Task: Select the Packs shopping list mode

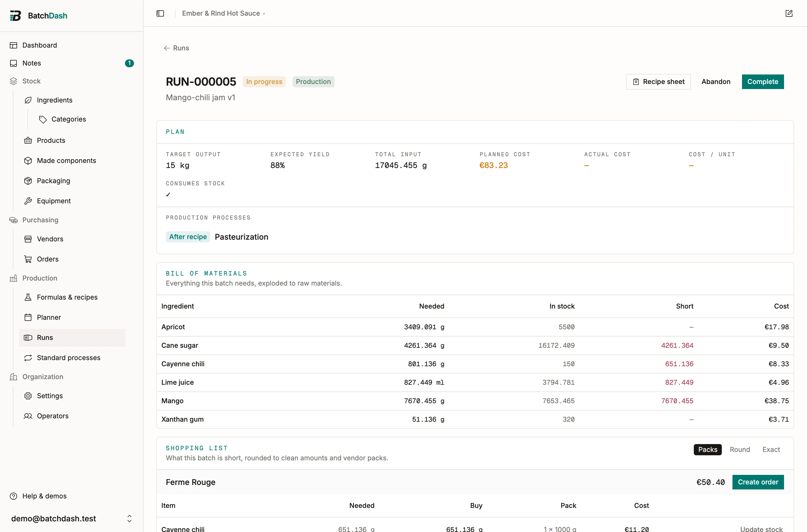Action: click(708, 450)
